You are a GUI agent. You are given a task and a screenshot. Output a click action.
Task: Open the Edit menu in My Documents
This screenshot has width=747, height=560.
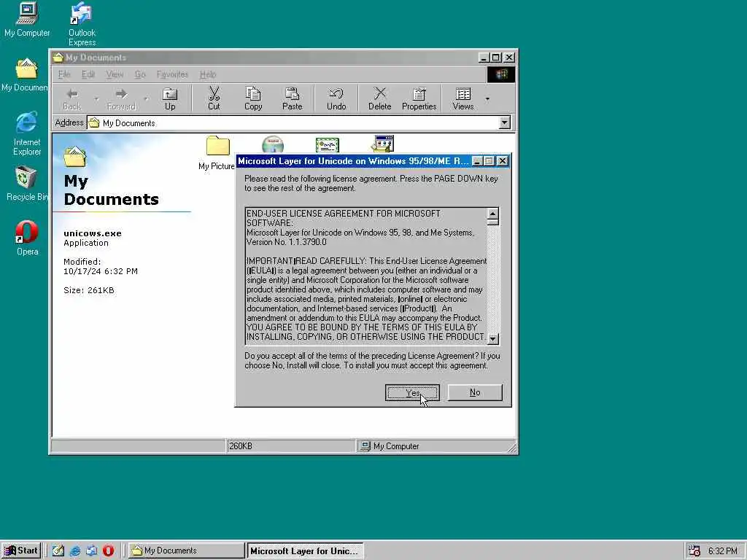click(x=88, y=74)
